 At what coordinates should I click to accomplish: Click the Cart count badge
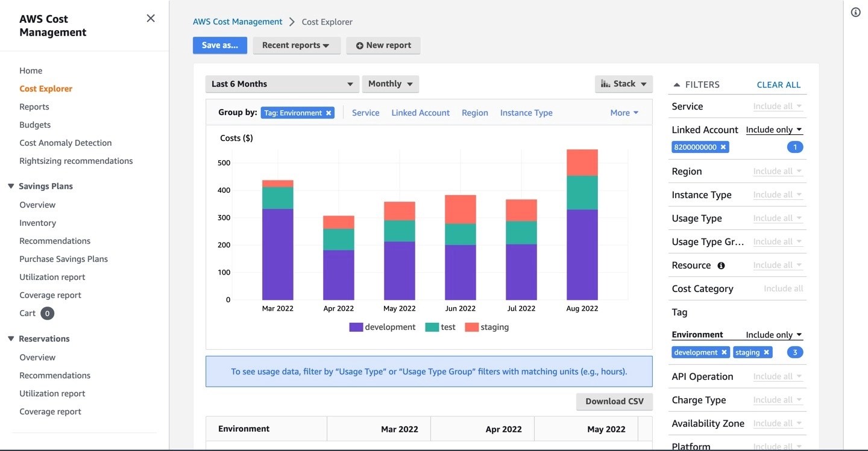48,313
